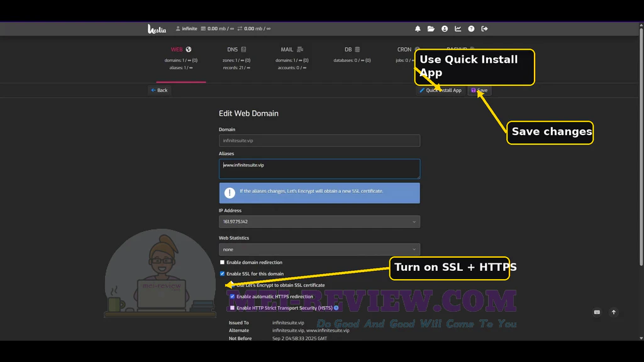Click the Issued To value infinitesuite.vip
The width and height of the screenshot is (644, 362).
point(288,322)
